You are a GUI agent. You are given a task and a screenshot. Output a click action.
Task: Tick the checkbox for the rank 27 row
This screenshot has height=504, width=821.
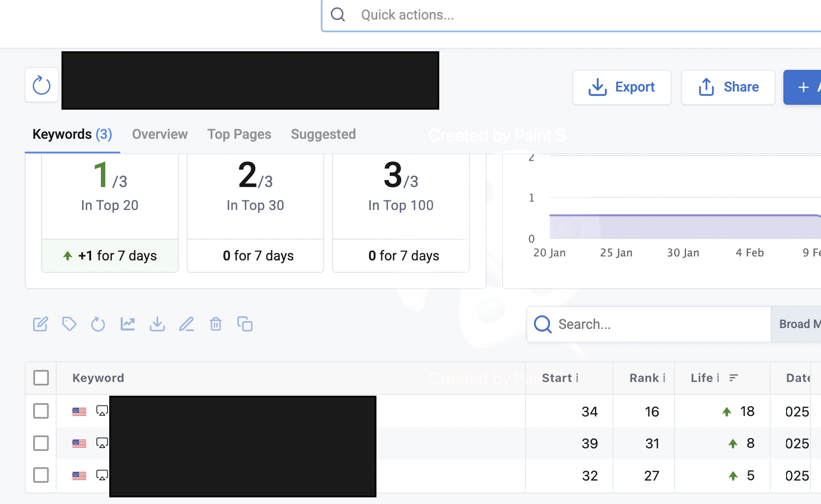[x=41, y=475]
